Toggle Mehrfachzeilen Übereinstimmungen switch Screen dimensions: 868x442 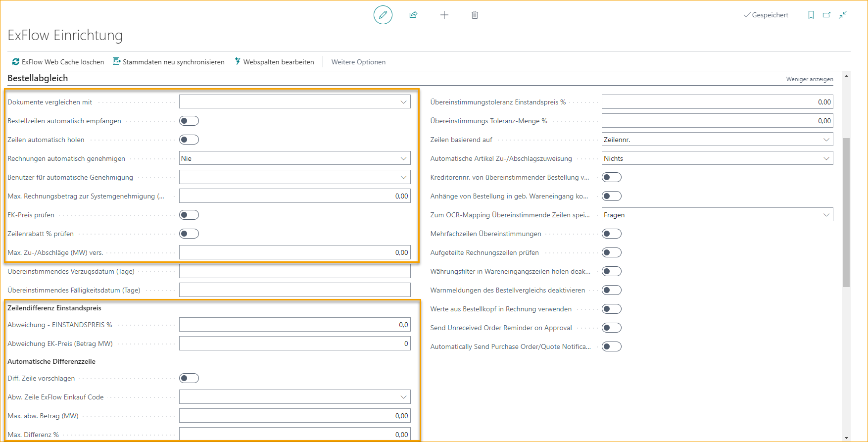612,234
